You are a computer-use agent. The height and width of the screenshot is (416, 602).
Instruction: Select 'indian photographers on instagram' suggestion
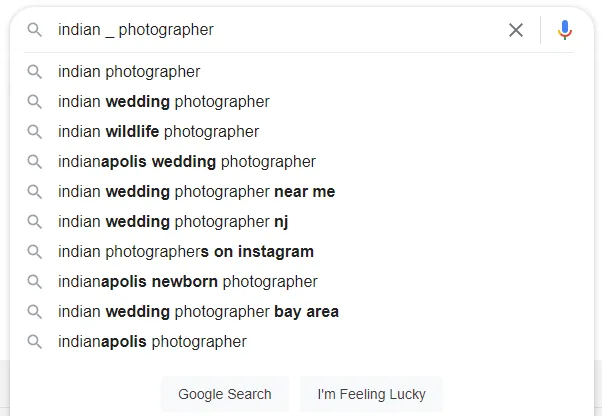tap(186, 252)
